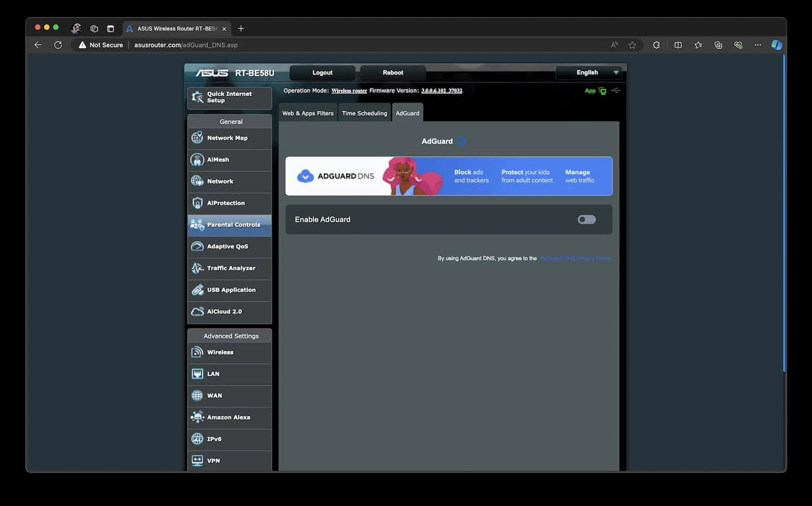Open IPv6 settings

tap(230, 439)
